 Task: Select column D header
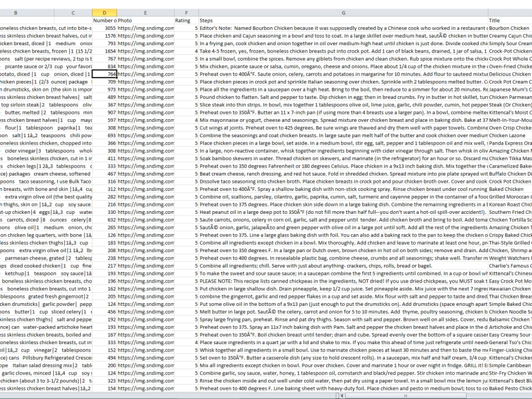point(104,13)
